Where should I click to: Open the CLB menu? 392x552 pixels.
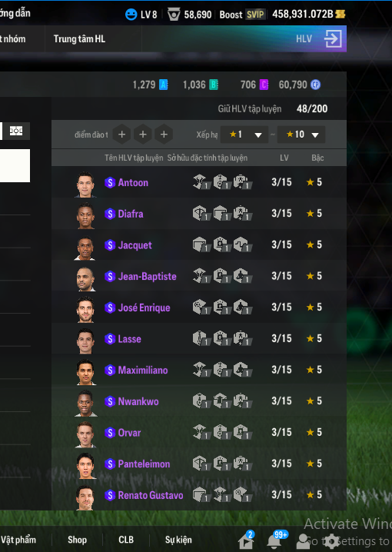pyautogui.click(x=126, y=540)
